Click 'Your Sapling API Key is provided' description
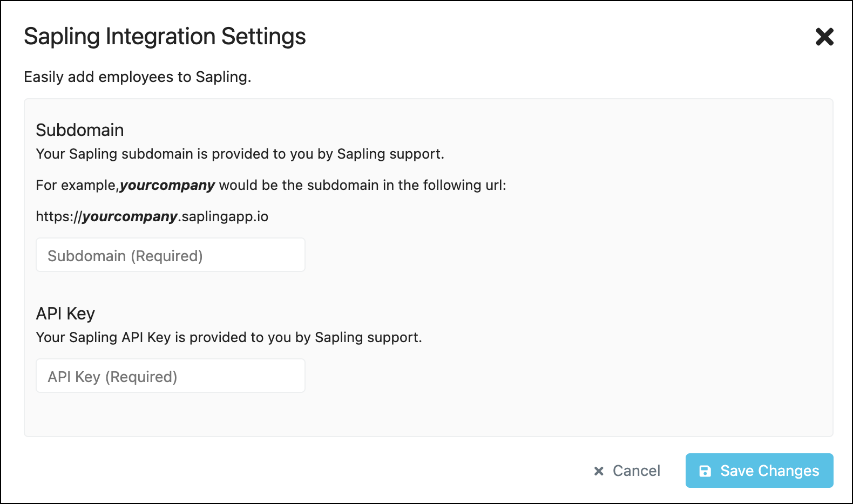This screenshot has width=853, height=504. tap(229, 337)
